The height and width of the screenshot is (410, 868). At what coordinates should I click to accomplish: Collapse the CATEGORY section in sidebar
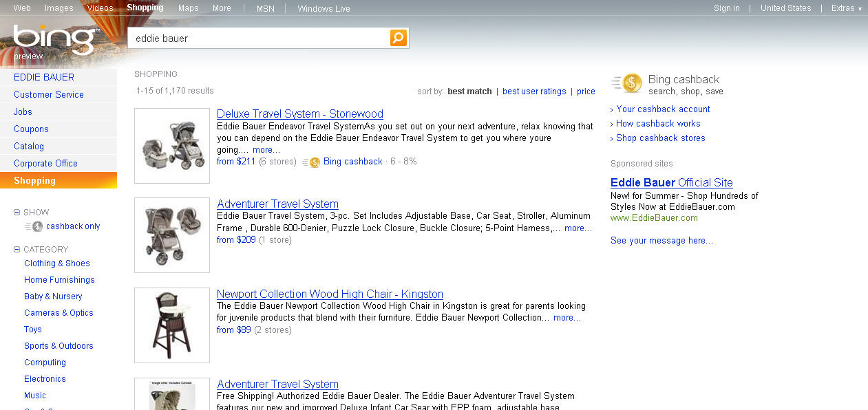pos(17,250)
